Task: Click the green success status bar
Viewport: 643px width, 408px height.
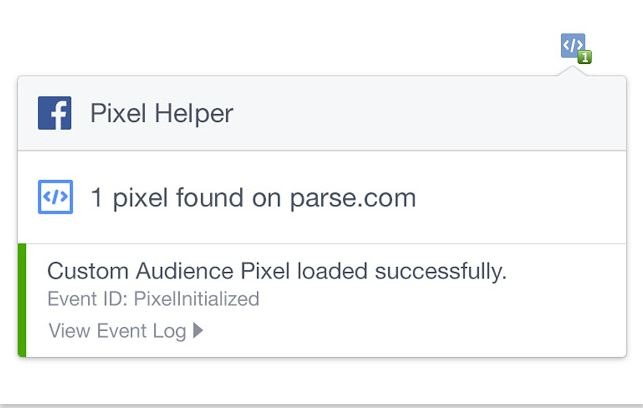Action: pyautogui.click(x=22, y=300)
